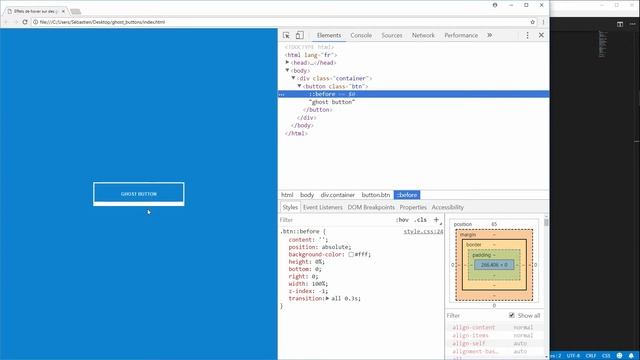Open the Network tab

423,36
